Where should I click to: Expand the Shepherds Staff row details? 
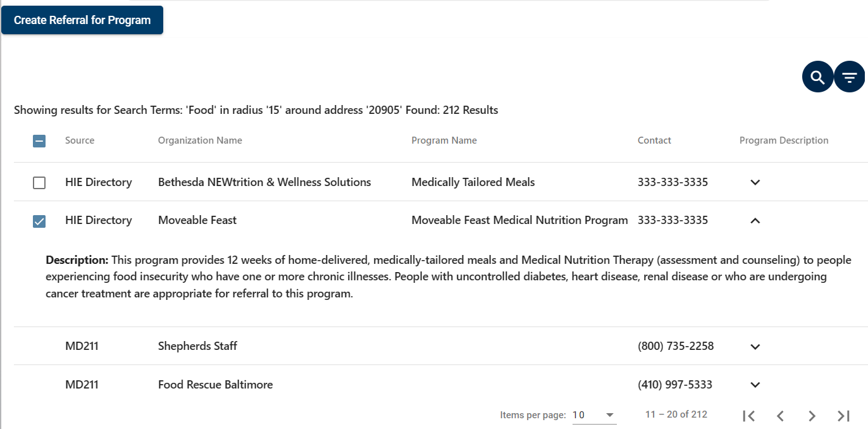tap(755, 346)
